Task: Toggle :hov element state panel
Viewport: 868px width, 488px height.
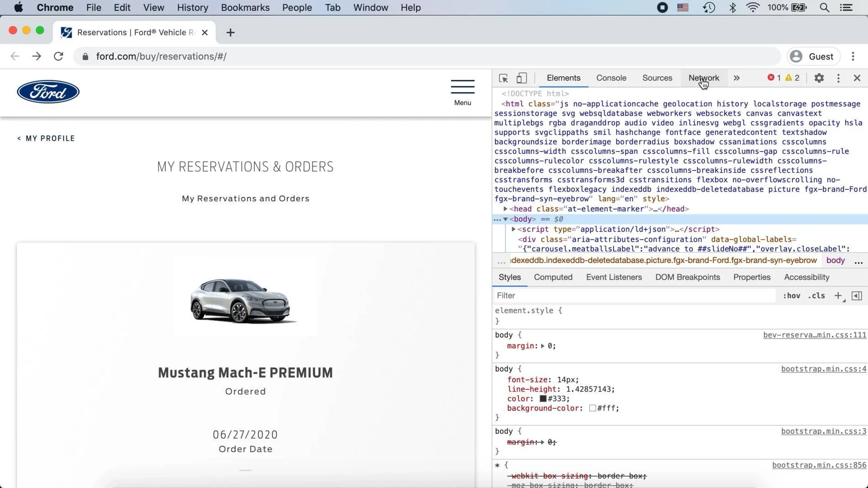Action: tap(791, 296)
